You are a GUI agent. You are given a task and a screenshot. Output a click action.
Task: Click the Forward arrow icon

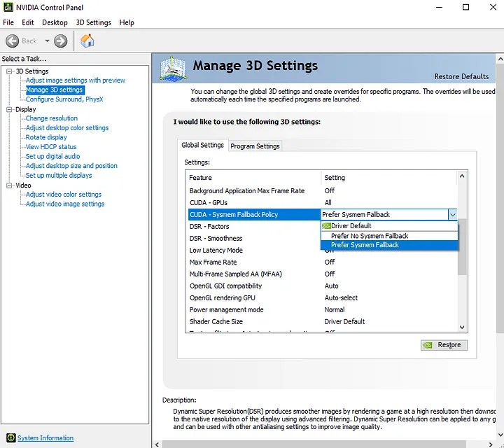(x=60, y=41)
